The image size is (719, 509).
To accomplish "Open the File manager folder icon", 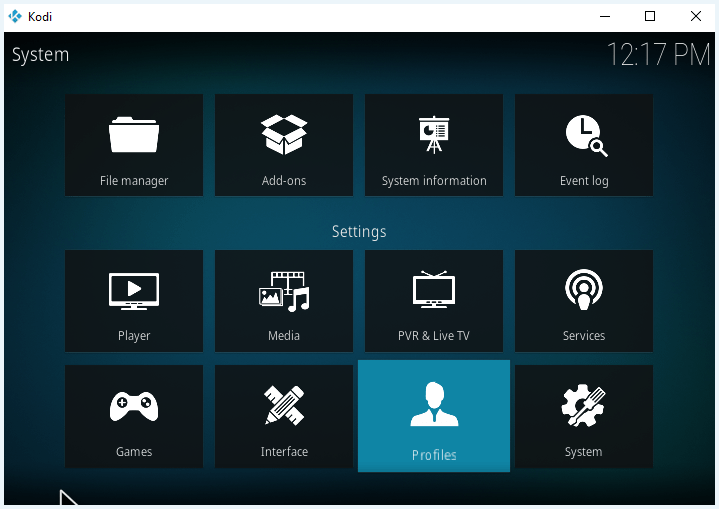I will [134, 135].
